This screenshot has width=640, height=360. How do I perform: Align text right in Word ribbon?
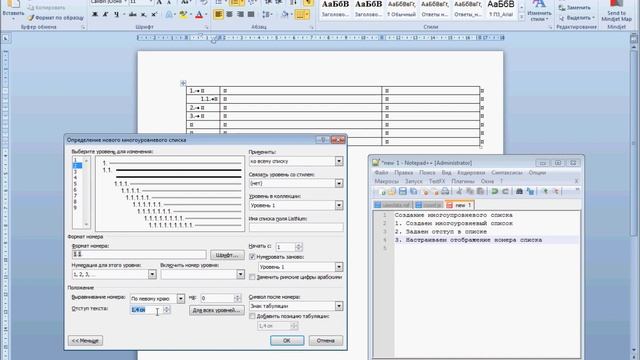[x=240, y=15]
